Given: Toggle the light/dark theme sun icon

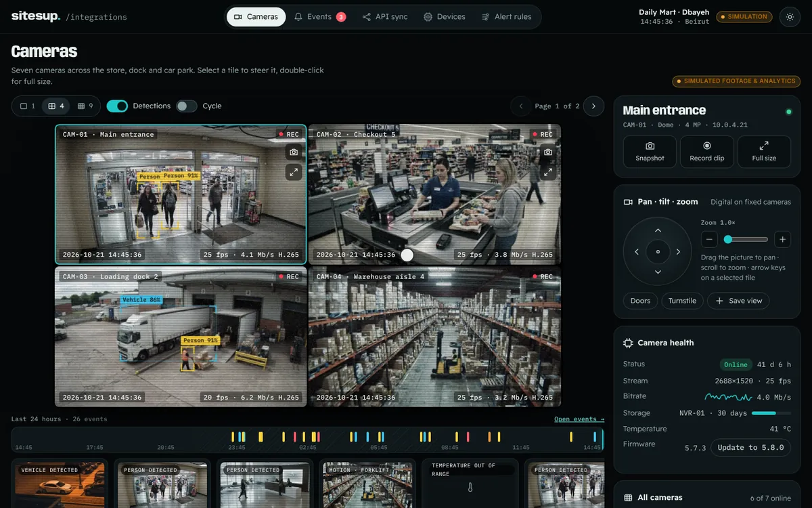Looking at the screenshot, I should click(x=790, y=17).
